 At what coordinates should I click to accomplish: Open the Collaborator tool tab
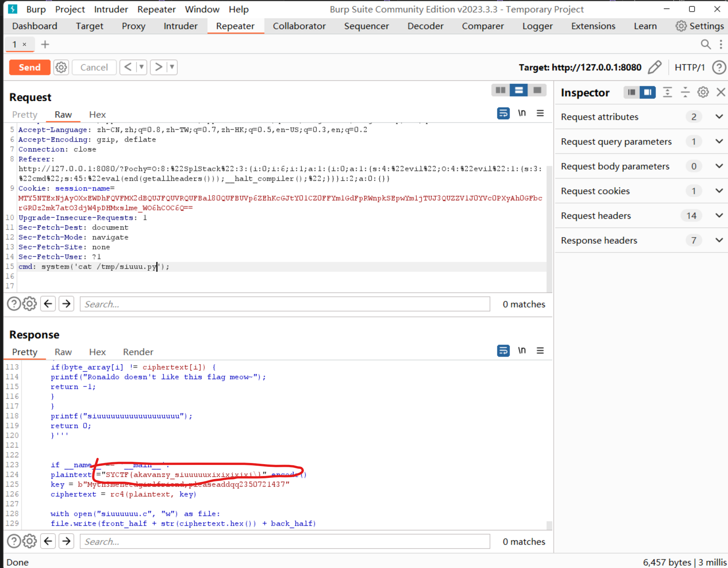[x=299, y=26]
